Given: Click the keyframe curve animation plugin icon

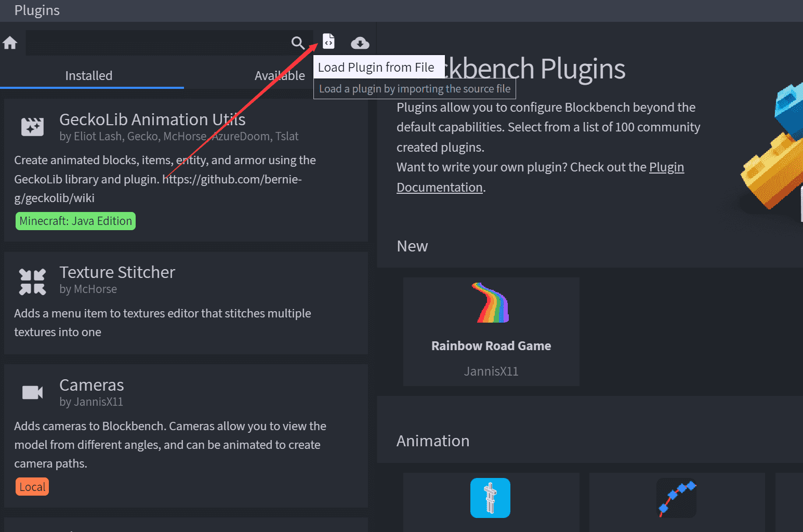Looking at the screenshot, I should [677, 498].
